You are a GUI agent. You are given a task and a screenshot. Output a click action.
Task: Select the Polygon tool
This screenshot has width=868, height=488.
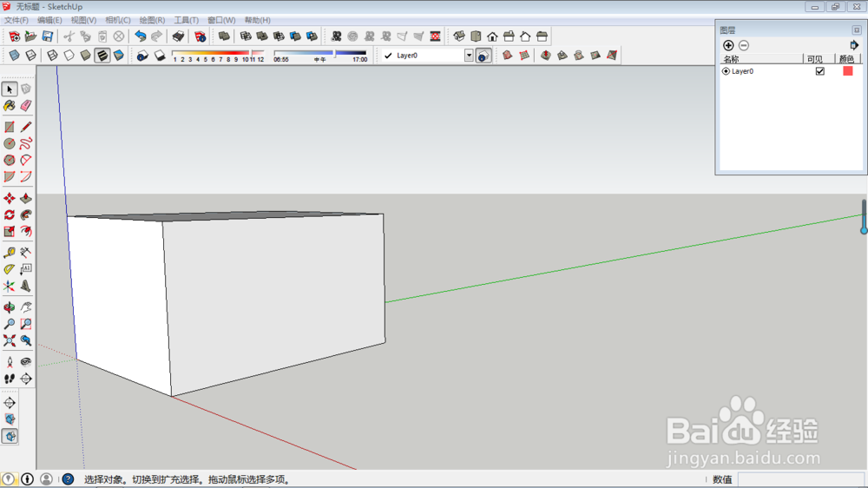[x=10, y=160]
